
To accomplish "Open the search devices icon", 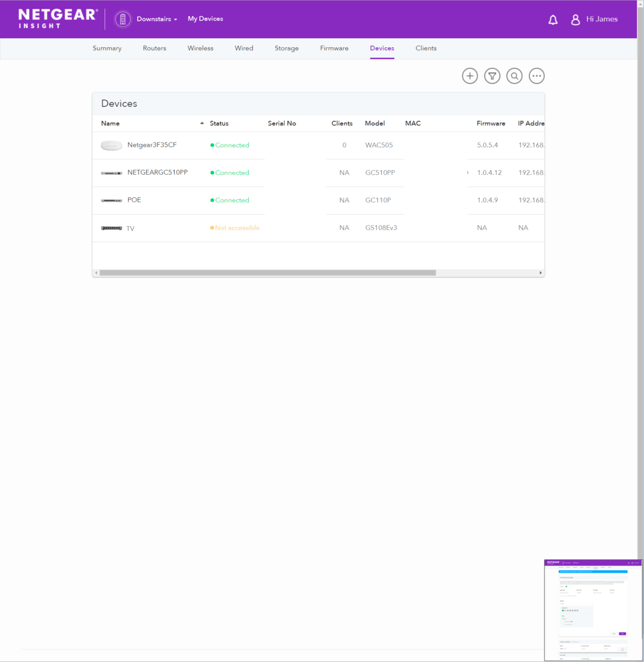I will coord(514,76).
